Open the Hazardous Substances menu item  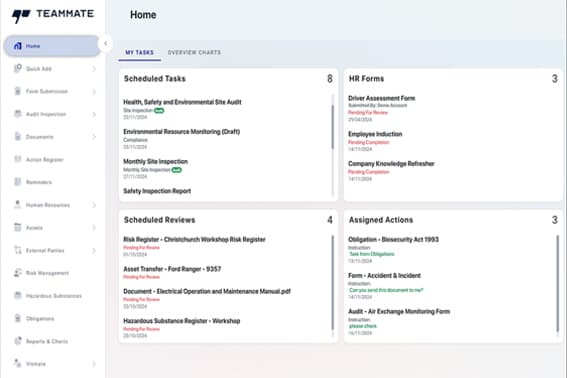tap(52, 296)
